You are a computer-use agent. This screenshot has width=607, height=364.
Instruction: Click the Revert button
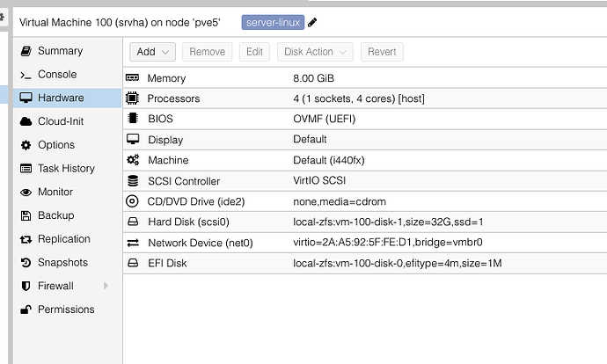tap(382, 52)
